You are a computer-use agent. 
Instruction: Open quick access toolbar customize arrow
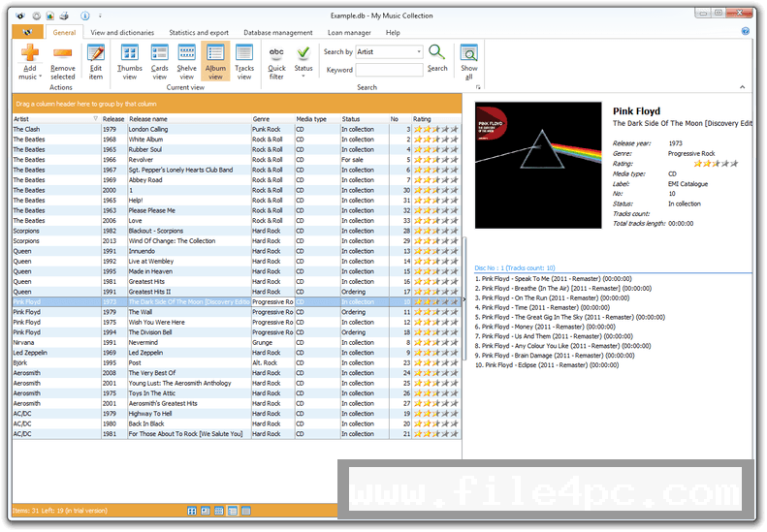pos(100,16)
